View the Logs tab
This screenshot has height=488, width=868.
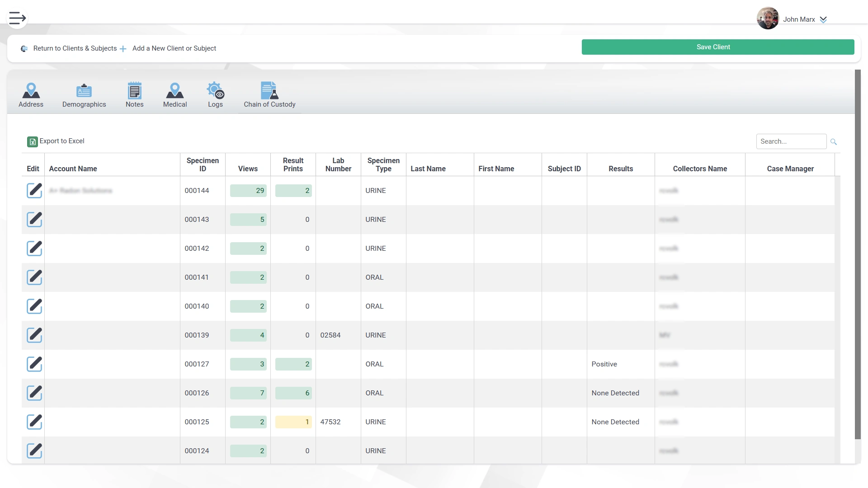click(215, 95)
